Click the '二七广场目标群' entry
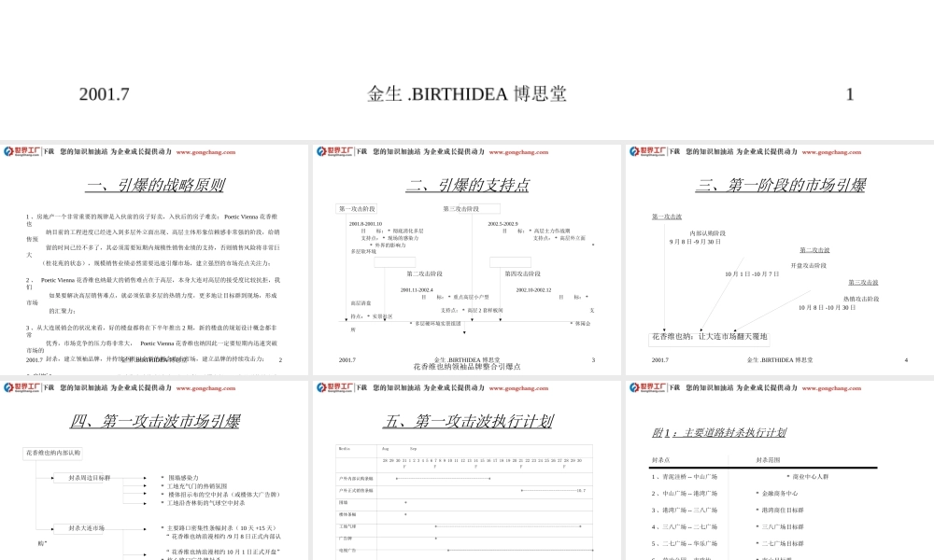This screenshot has height=560, width=934. (x=780, y=543)
